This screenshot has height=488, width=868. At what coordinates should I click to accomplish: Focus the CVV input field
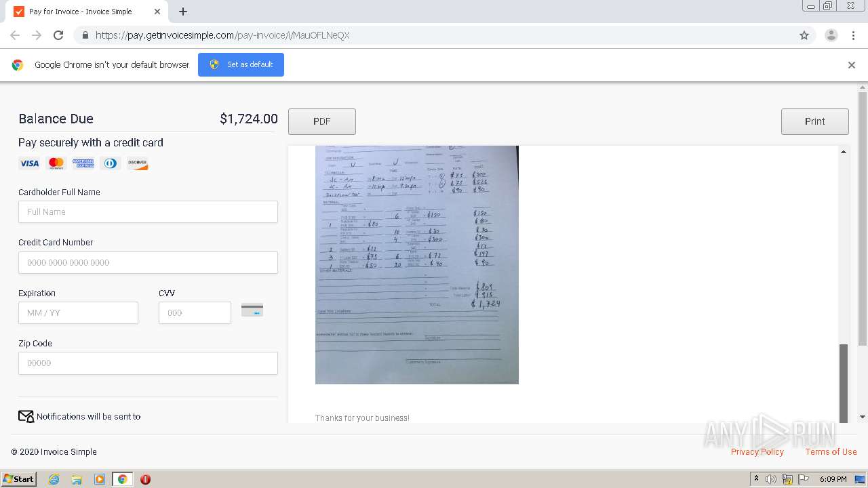coord(195,312)
